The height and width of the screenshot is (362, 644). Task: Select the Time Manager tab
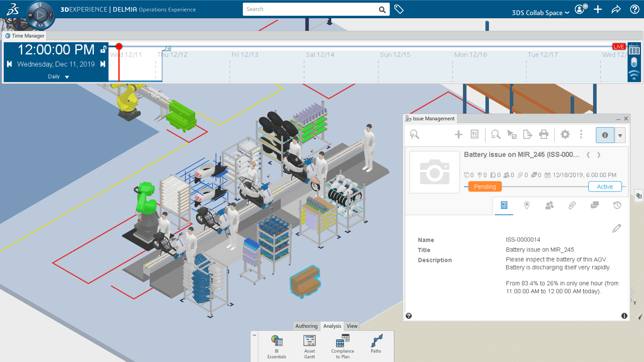pos(24,36)
